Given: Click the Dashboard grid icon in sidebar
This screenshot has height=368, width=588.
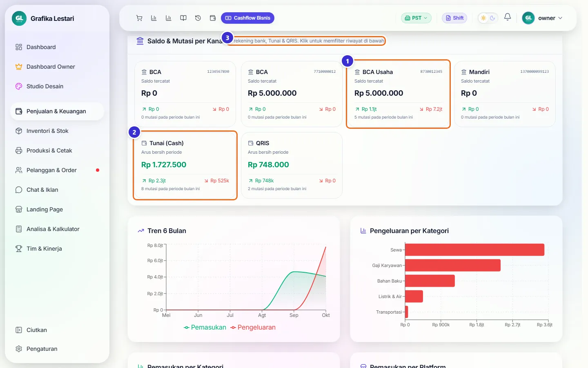Looking at the screenshot, I should [x=19, y=47].
